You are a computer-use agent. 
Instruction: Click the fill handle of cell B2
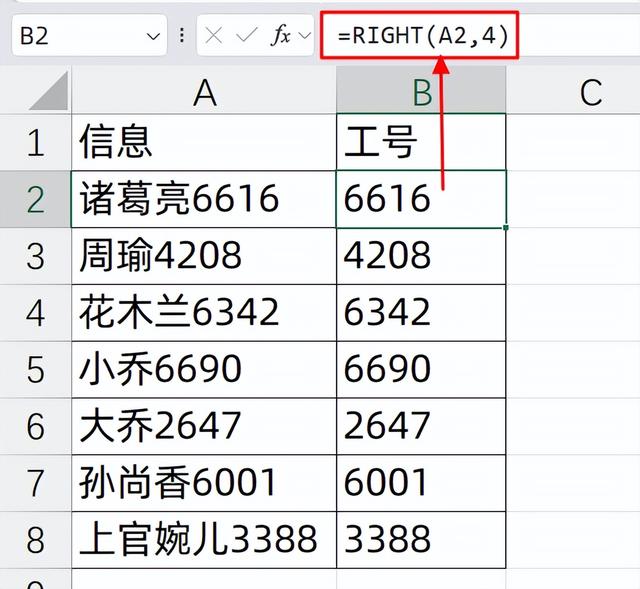(x=506, y=227)
